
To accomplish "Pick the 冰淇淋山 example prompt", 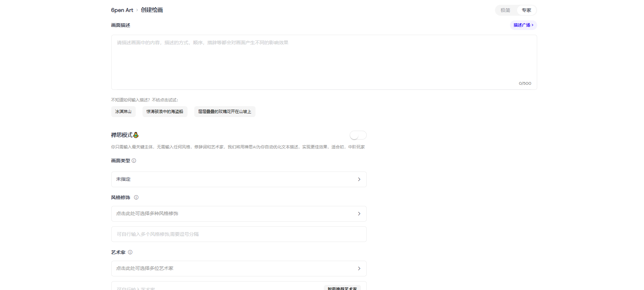I will tap(123, 112).
